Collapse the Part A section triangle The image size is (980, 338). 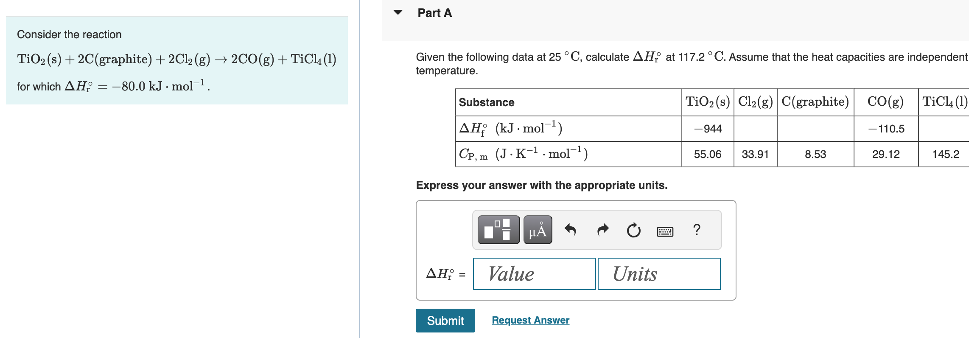click(x=398, y=13)
